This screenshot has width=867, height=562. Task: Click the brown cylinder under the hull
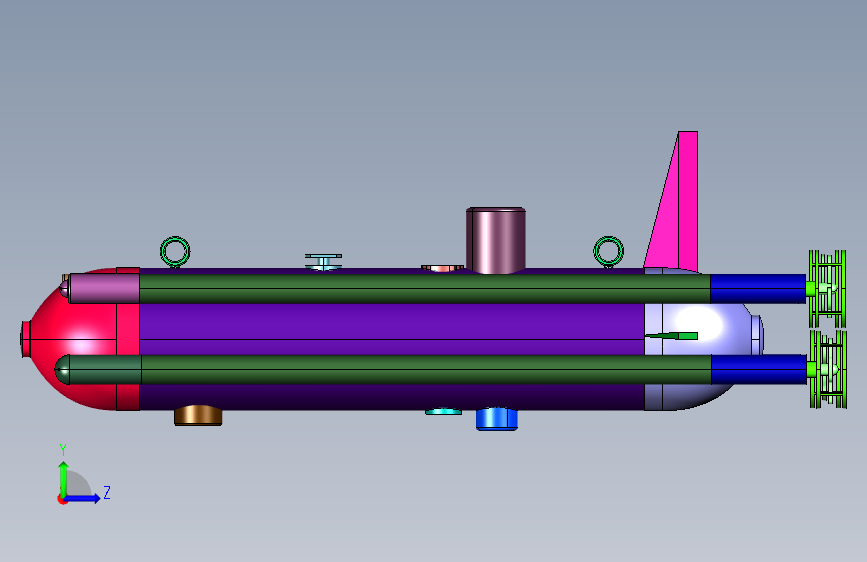(198, 415)
